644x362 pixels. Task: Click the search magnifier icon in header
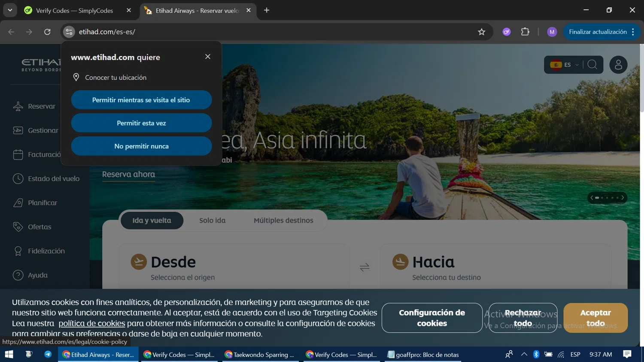click(592, 65)
